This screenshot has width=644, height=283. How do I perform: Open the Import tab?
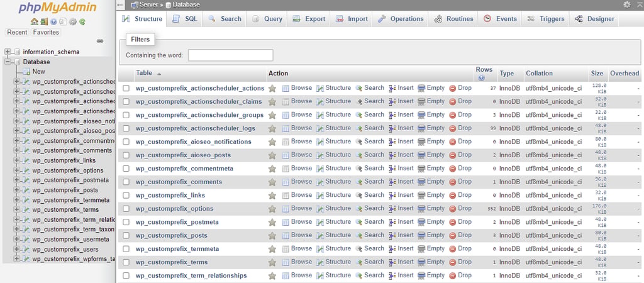pyautogui.click(x=352, y=19)
